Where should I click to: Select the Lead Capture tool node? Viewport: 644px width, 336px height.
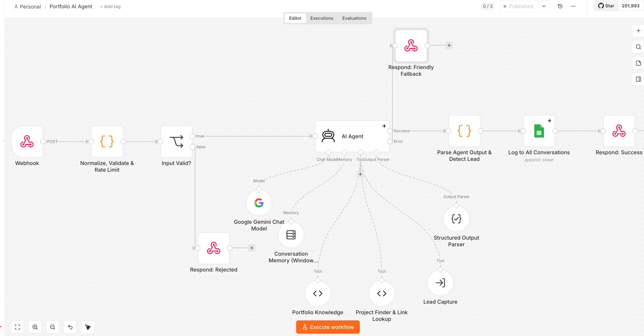[x=440, y=283]
